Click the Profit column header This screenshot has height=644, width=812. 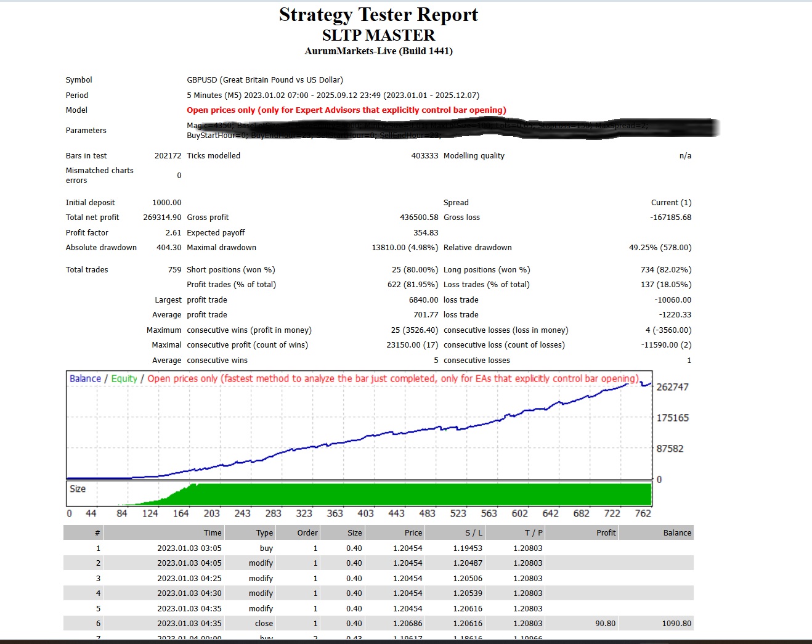coord(606,533)
